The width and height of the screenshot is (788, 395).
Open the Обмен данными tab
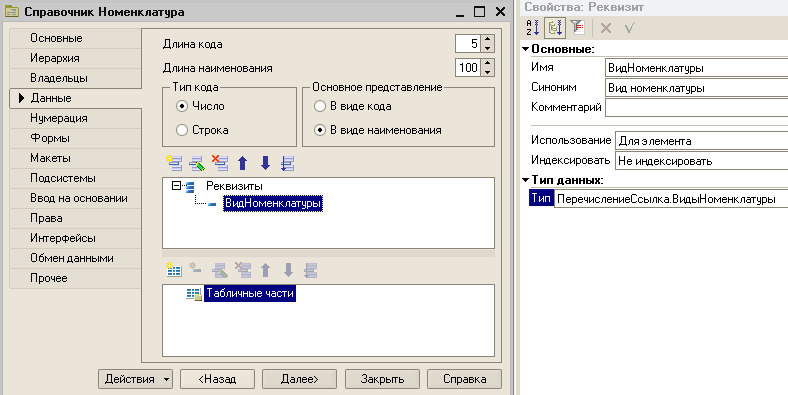pyautogui.click(x=75, y=258)
